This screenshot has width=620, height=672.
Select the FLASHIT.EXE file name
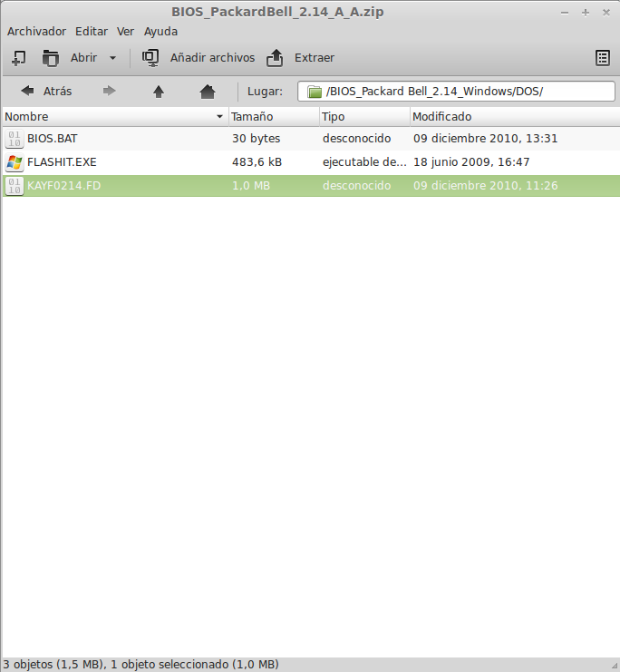coord(62,162)
